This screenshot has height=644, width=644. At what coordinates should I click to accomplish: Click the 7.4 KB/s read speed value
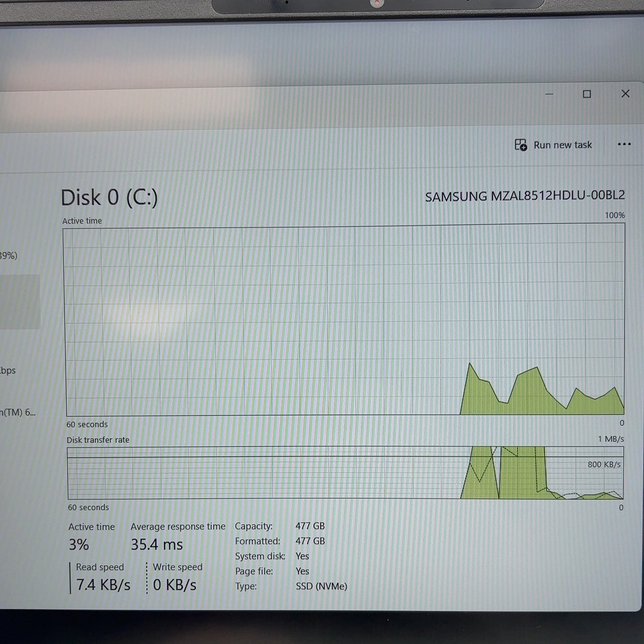[103, 585]
